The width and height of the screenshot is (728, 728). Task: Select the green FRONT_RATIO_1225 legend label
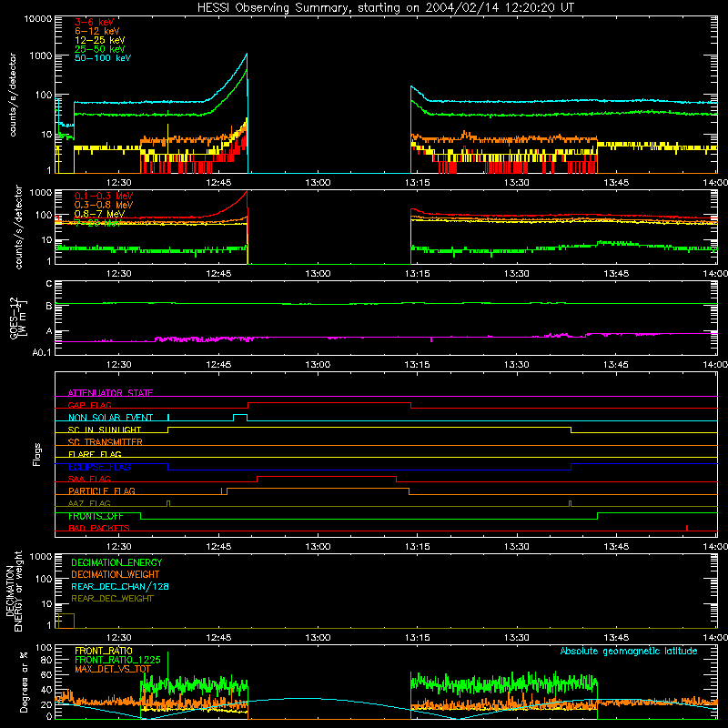(117, 660)
